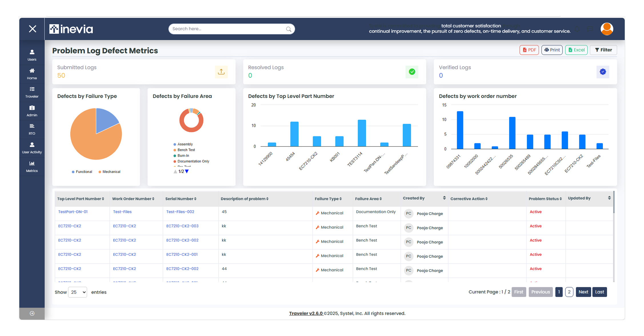
Task: Toggle Burn-In legend entry
Action: [181, 156]
